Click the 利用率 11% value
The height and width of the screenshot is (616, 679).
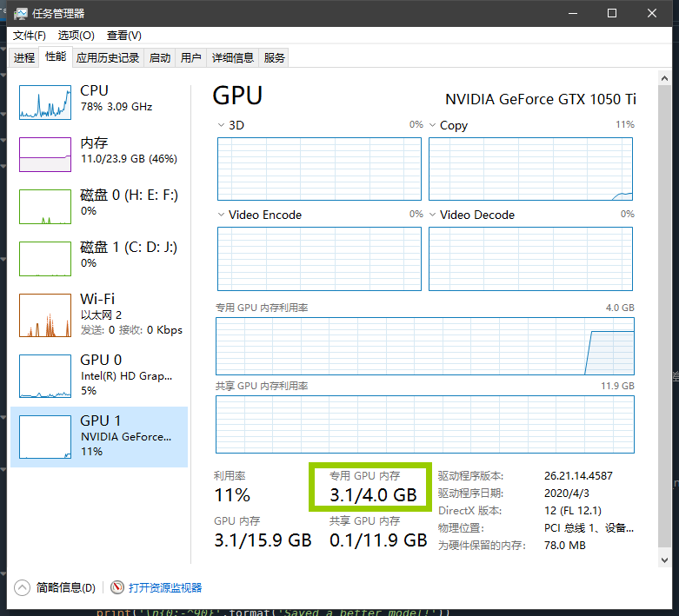(x=232, y=494)
